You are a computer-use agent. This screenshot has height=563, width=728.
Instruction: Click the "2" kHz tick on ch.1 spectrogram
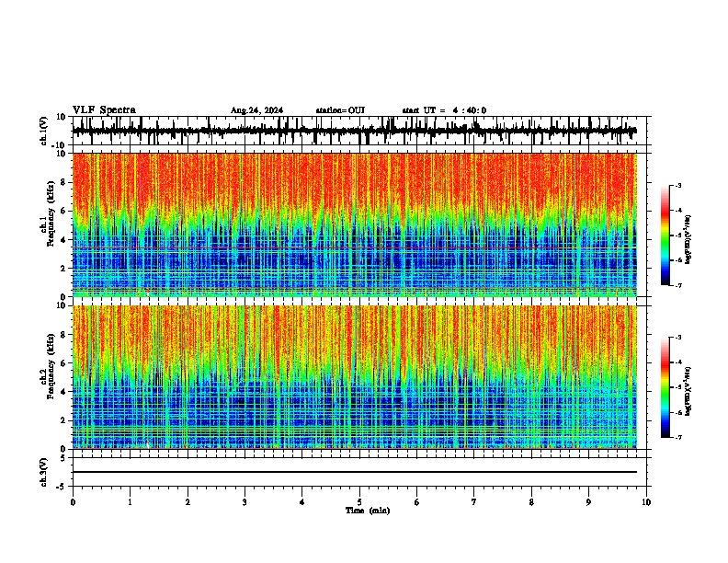[x=64, y=268]
